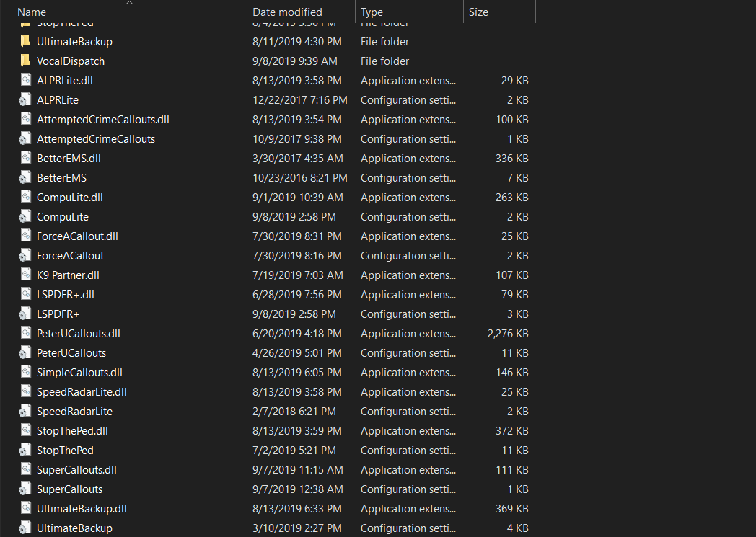This screenshot has width=756, height=537.
Task: Click the CompuLite.dll file icon
Action: 25,197
